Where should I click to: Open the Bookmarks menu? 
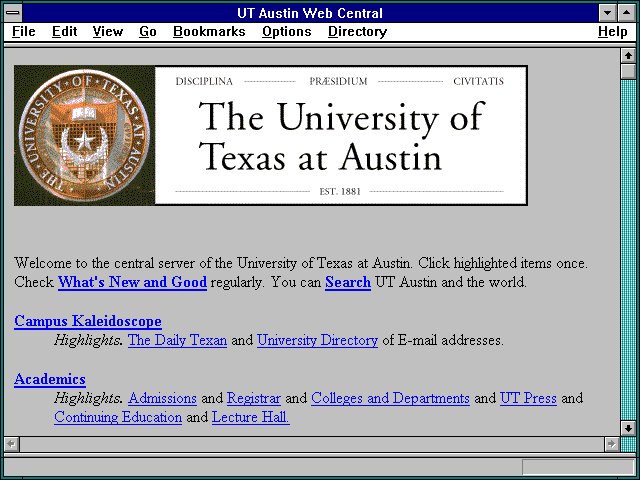pyautogui.click(x=209, y=31)
